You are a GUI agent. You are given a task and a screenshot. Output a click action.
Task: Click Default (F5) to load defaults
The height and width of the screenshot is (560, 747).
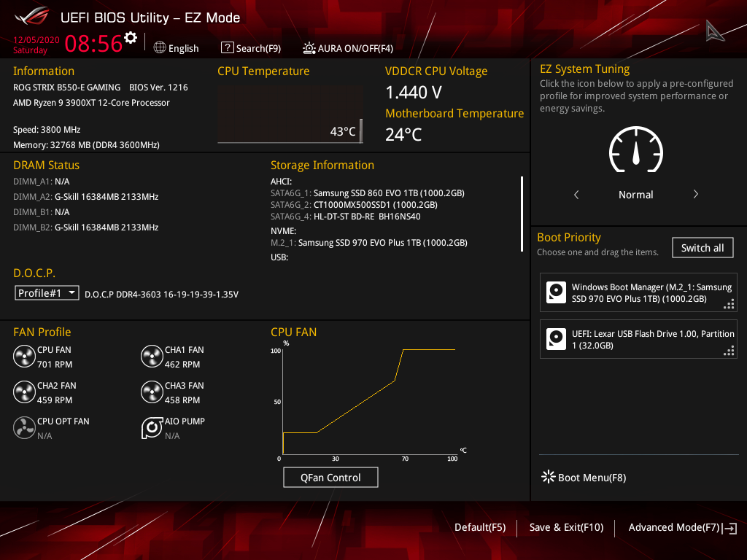(480, 527)
